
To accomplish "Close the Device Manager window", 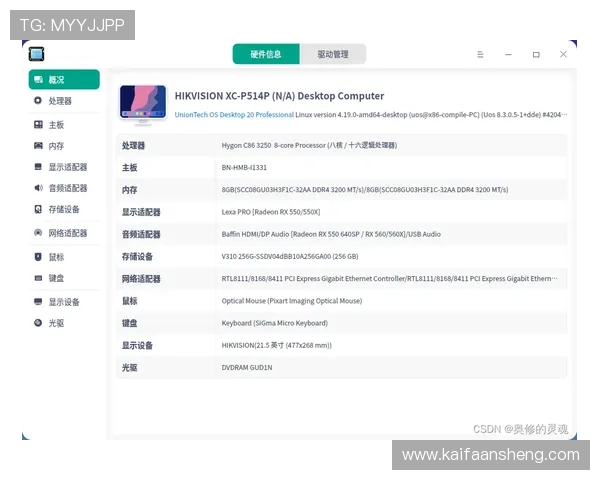I will [563, 54].
